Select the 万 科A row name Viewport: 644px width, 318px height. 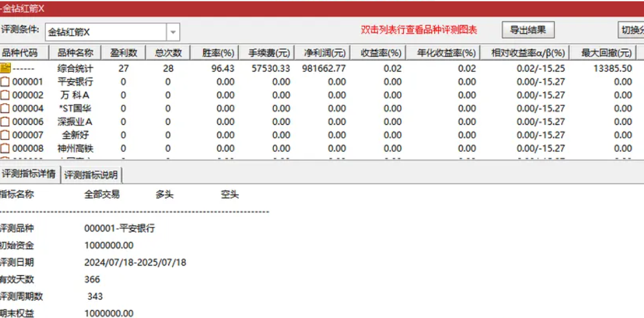tap(75, 95)
